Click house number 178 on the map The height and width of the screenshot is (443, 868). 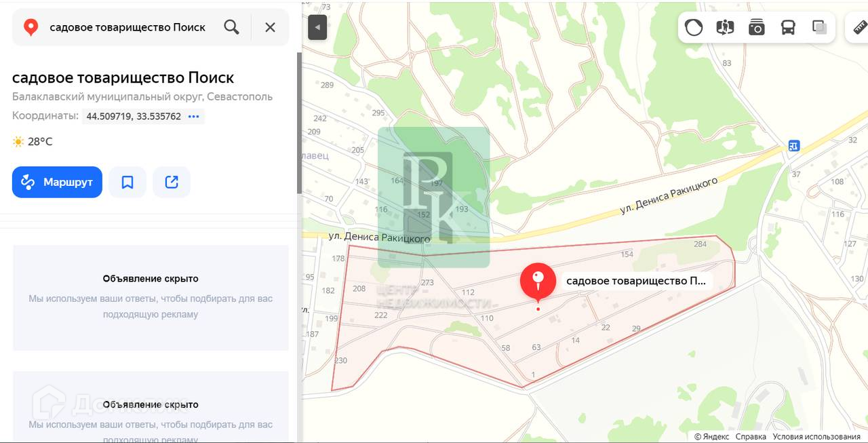click(x=338, y=258)
